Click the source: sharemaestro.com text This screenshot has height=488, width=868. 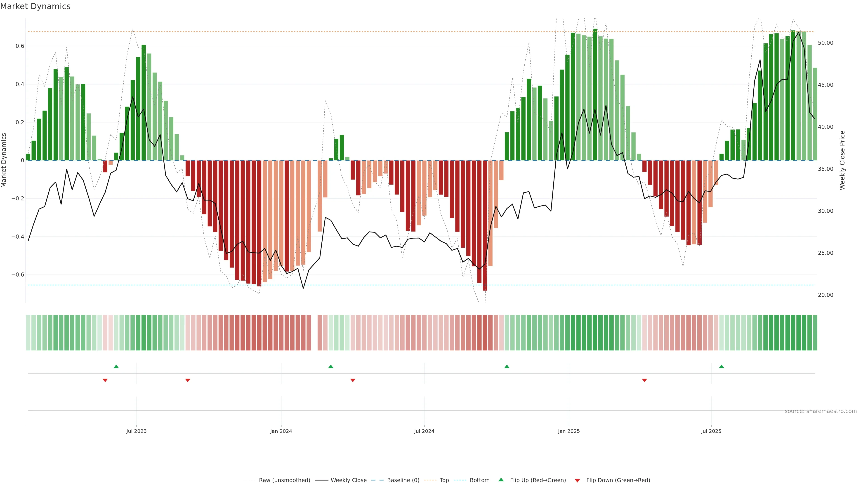[821, 411]
